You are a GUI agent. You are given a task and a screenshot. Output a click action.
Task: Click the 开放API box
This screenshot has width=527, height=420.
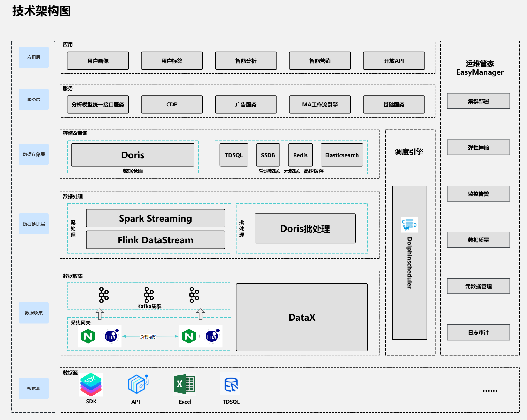click(394, 61)
